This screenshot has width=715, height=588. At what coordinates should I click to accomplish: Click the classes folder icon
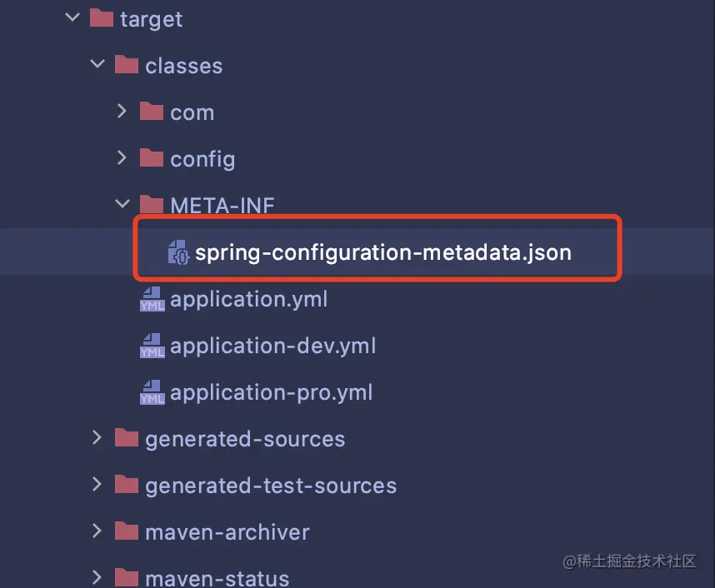pyautogui.click(x=127, y=65)
